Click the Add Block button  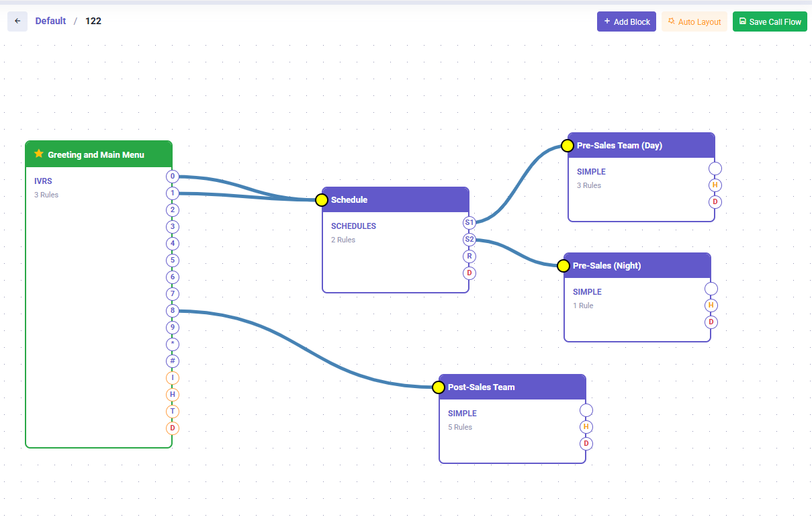pyautogui.click(x=627, y=21)
